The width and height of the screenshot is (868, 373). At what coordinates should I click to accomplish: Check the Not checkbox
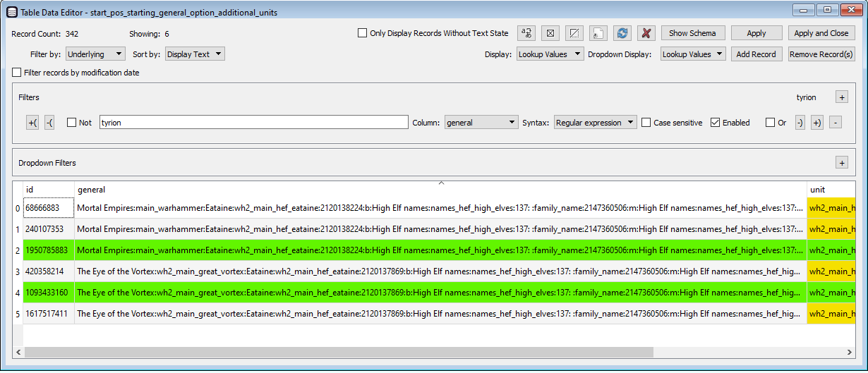[x=71, y=123]
